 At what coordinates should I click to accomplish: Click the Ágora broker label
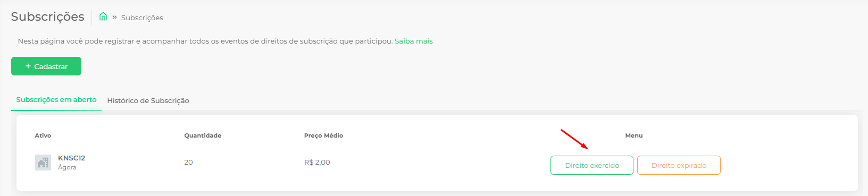pyautogui.click(x=67, y=167)
